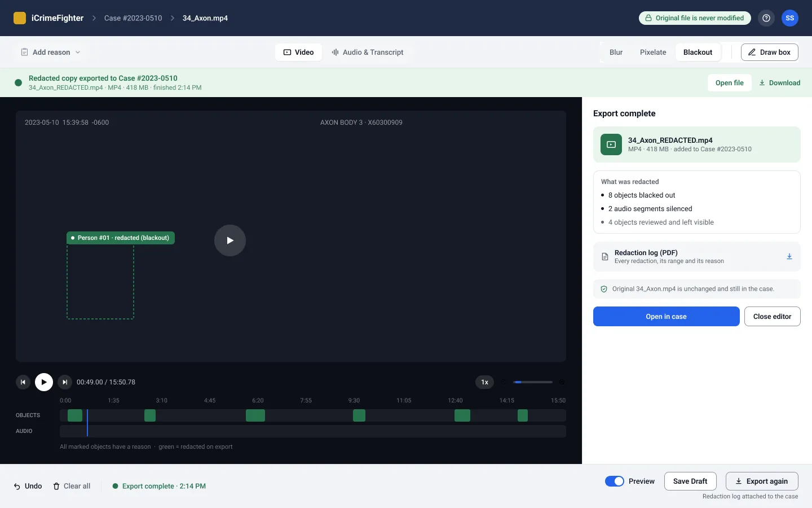Start playback with the large play button over the video

[x=230, y=240]
